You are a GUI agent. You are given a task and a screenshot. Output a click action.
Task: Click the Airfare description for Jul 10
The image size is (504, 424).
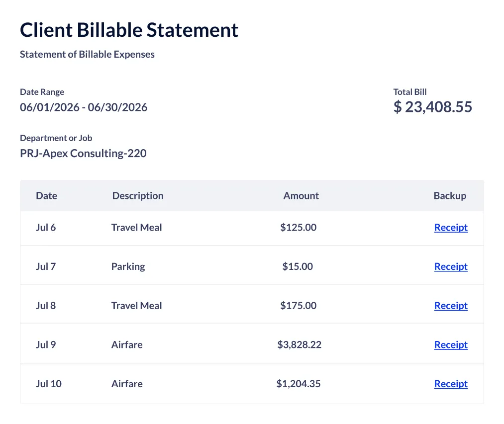click(127, 384)
